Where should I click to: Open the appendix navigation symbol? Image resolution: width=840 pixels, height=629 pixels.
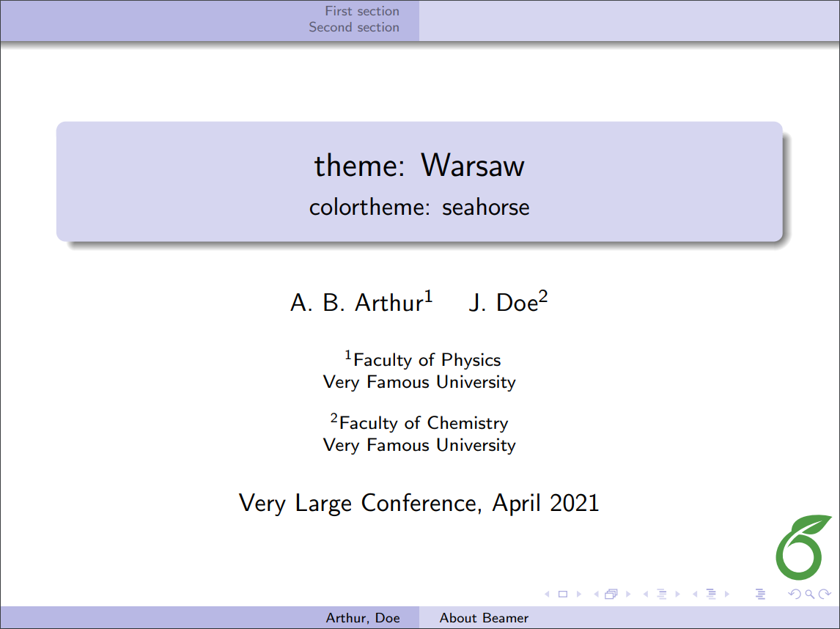[760, 594]
